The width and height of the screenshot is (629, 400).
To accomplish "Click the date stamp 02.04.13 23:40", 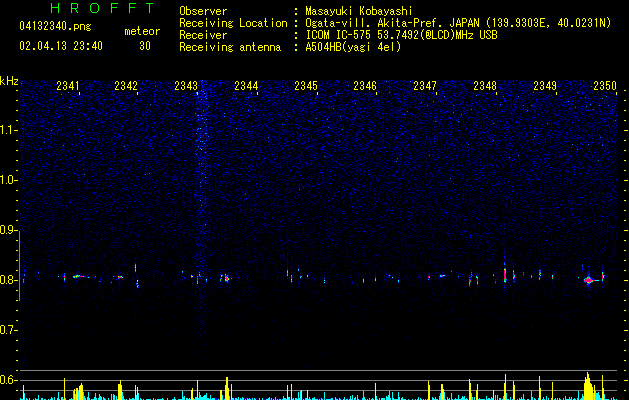I will [61, 46].
